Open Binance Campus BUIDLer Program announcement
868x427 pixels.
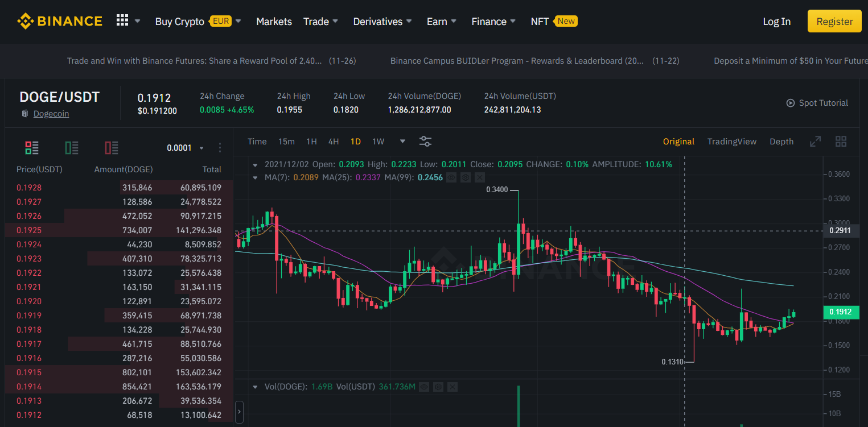point(534,61)
